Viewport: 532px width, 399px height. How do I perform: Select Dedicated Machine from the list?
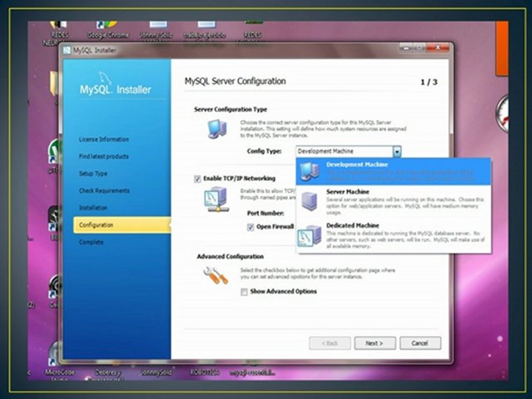393,236
